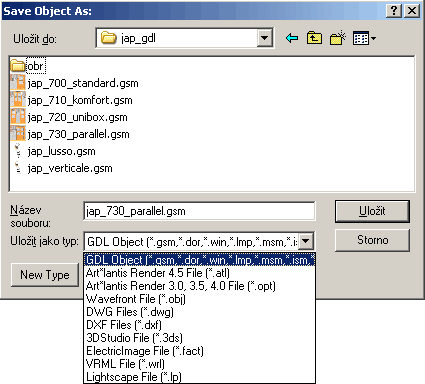Select the jap_720_unibox.gsm file icon
This screenshot has height=384, width=425.
[x=18, y=117]
